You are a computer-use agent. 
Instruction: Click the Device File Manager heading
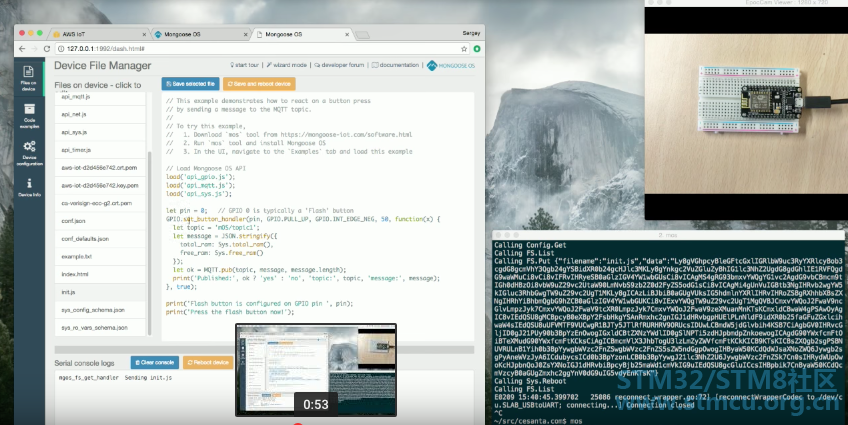click(x=103, y=65)
